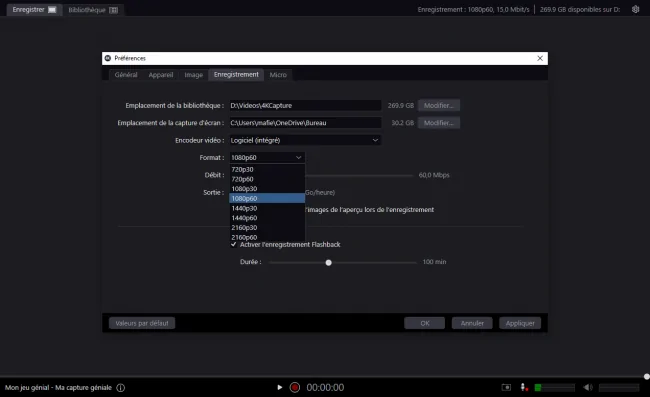Switch to the Micro tab

[278, 75]
